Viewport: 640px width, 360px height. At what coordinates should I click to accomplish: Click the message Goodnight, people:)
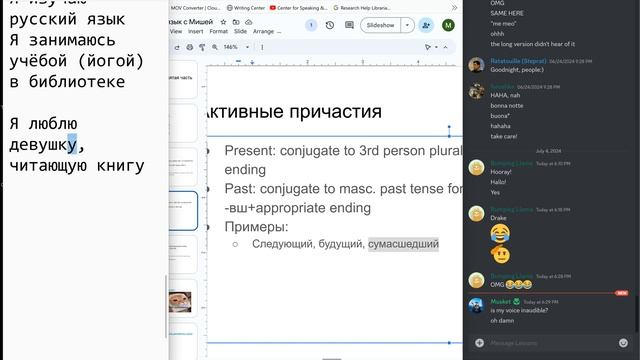click(517, 70)
